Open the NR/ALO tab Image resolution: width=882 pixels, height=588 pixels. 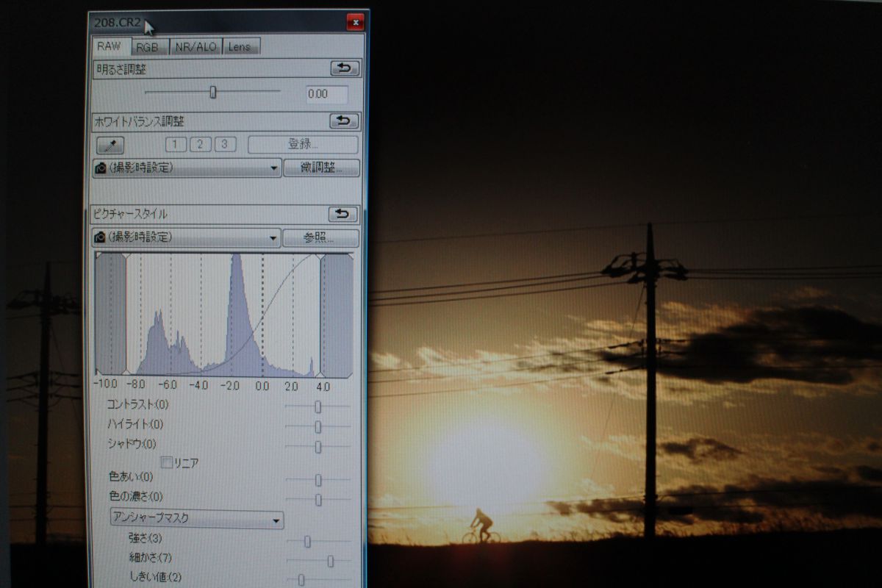point(195,46)
